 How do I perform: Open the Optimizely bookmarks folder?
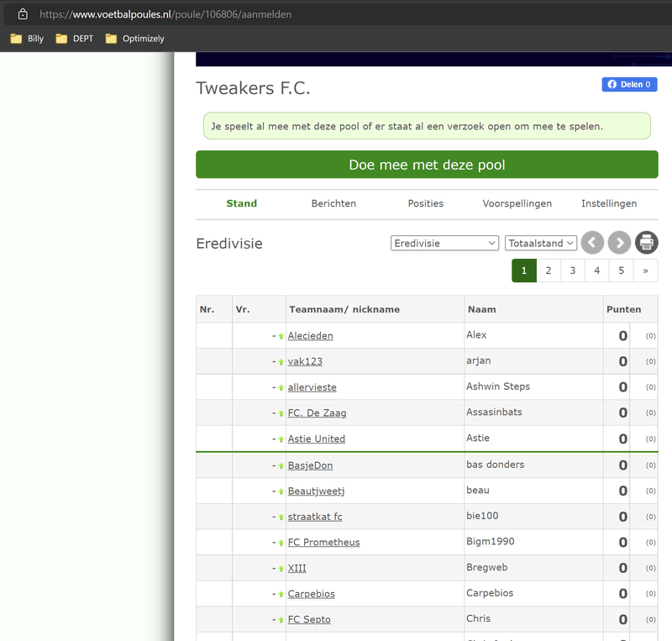[135, 39]
